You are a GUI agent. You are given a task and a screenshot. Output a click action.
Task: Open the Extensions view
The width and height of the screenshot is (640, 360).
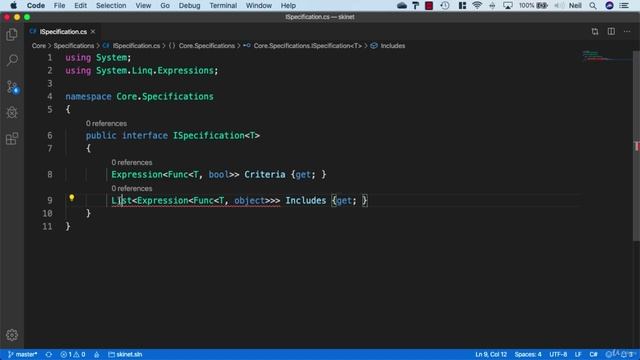pyautogui.click(x=12, y=139)
